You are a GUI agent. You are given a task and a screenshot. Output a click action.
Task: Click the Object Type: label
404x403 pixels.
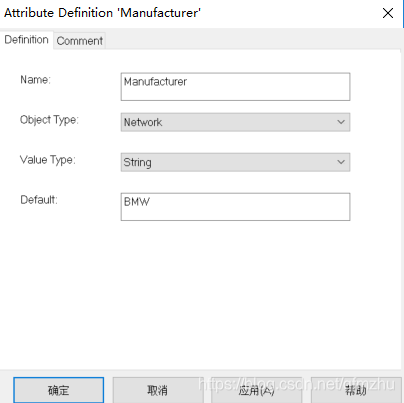(x=49, y=120)
